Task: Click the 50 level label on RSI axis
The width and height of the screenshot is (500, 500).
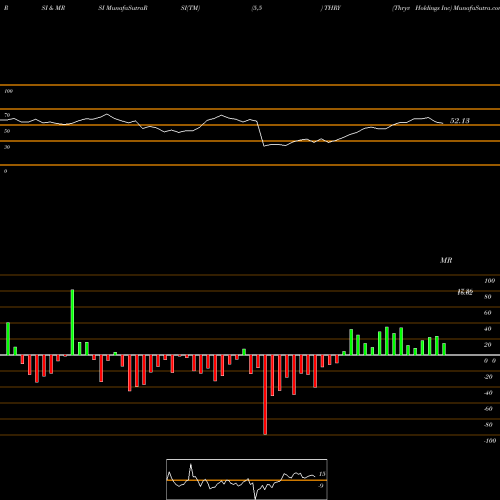Action: coord(7,131)
